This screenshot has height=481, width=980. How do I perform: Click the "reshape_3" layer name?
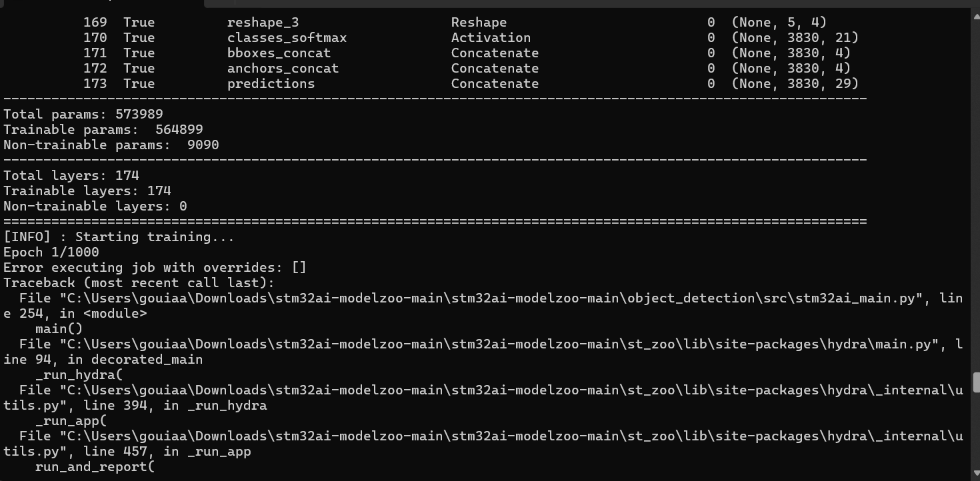tap(263, 23)
